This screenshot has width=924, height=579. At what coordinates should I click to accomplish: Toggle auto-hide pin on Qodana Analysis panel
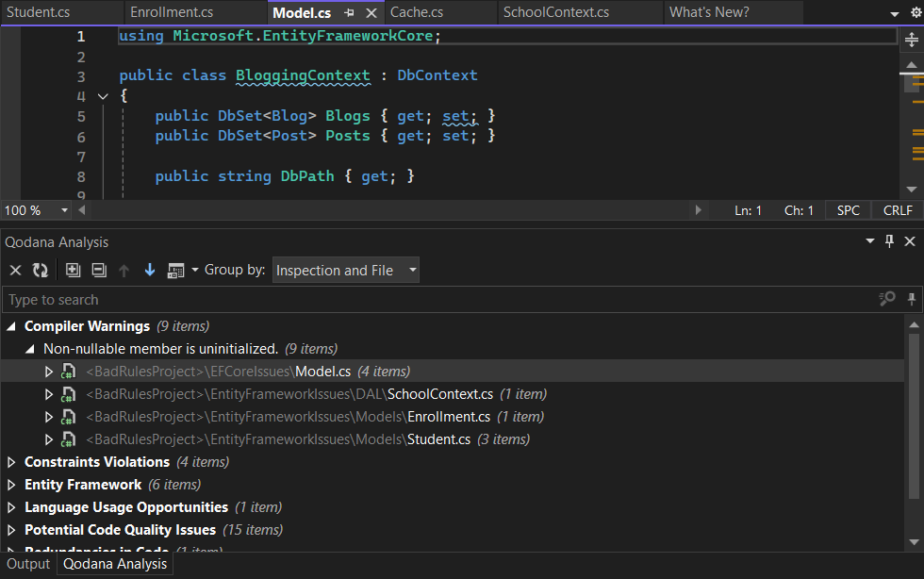(x=887, y=242)
